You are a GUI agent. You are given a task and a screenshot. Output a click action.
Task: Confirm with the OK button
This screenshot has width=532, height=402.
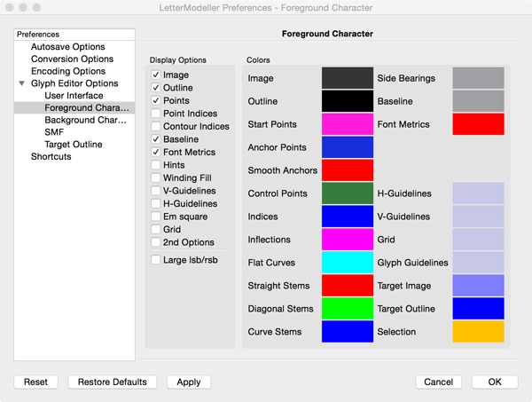pos(495,382)
